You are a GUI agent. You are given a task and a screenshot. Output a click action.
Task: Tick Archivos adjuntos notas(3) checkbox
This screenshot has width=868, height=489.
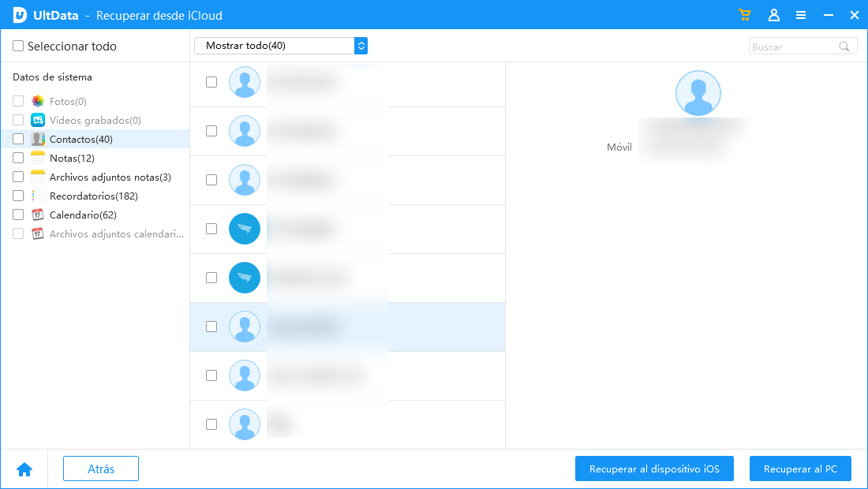pyautogui.click(x=18, y=177)
